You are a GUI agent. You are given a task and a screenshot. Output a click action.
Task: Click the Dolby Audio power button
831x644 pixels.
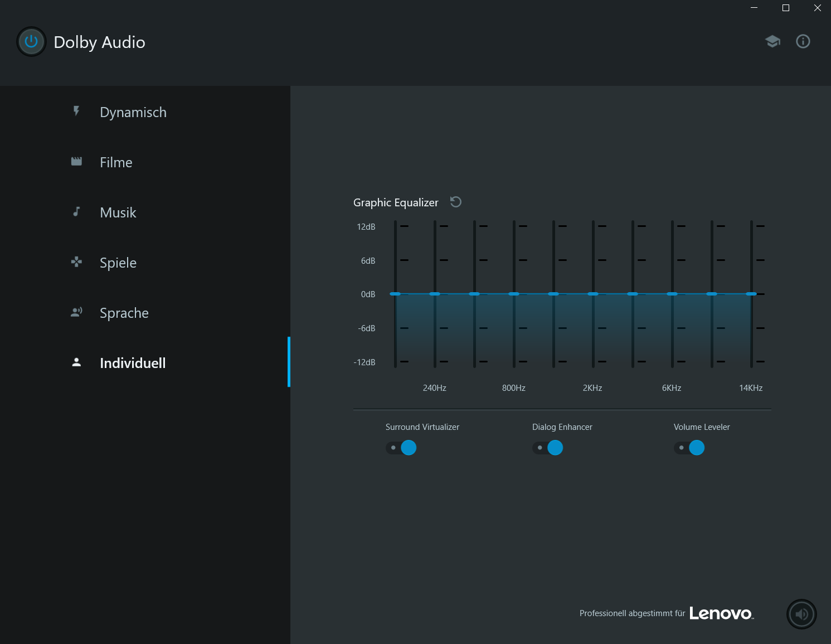[31, 42]
